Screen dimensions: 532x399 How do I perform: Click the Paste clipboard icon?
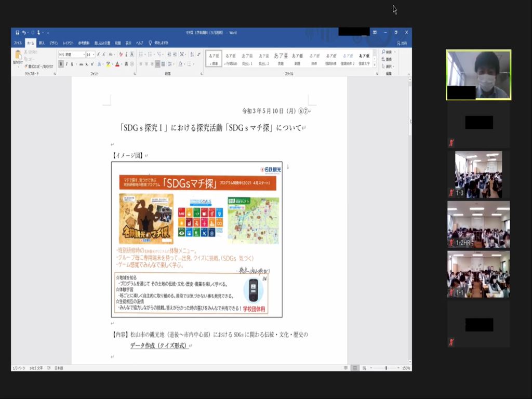[18, 55]
